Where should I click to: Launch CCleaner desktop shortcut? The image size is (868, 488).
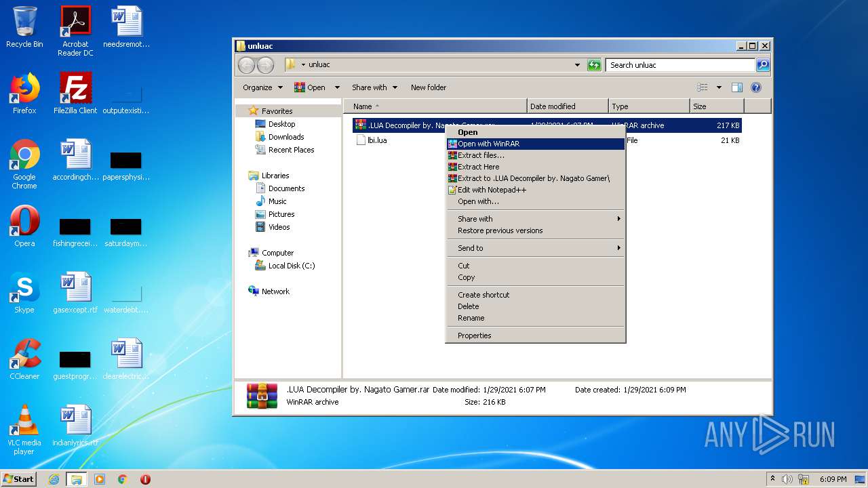[x=24, y=359]
